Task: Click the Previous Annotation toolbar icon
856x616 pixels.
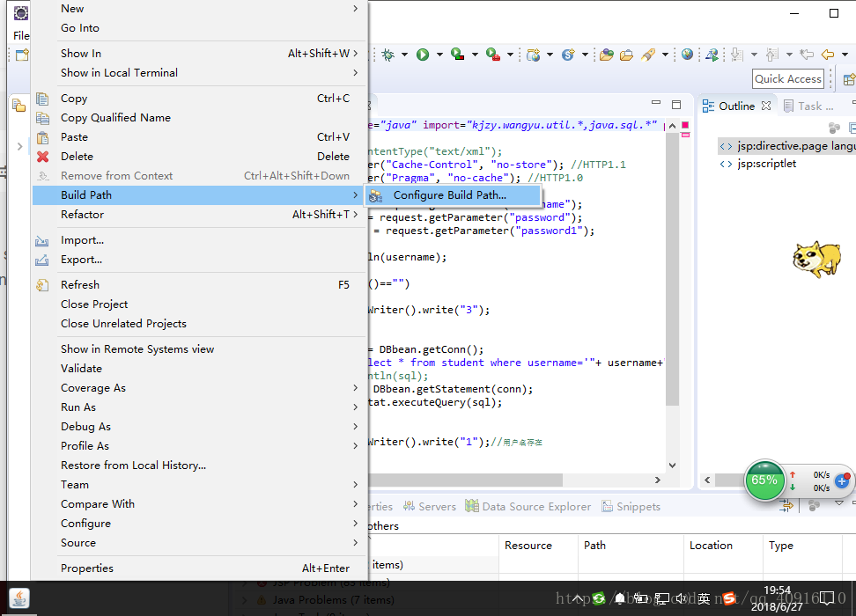Action: tap(772, 55)
